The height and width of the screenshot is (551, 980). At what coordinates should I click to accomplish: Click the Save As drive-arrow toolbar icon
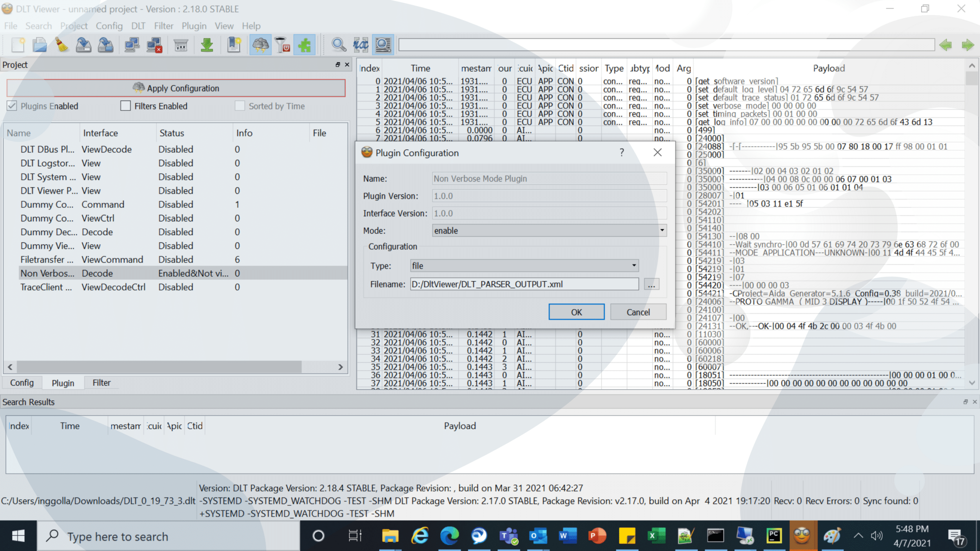coord(83,45)
